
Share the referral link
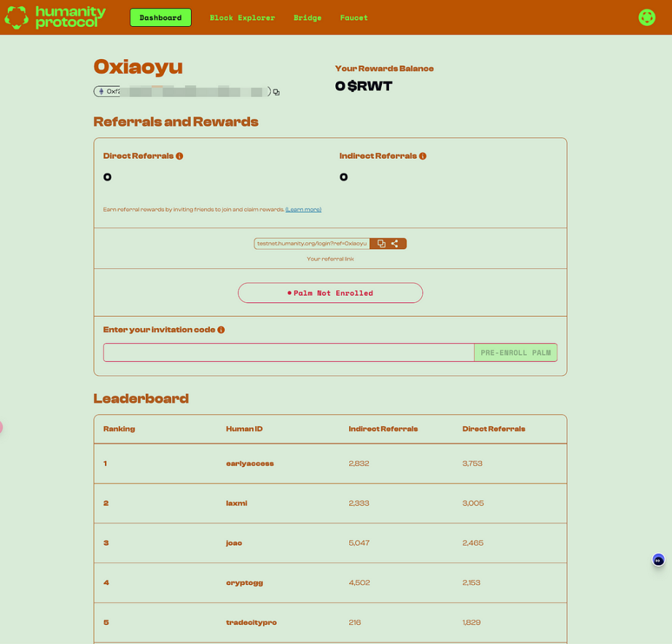[x=395, y=243]
